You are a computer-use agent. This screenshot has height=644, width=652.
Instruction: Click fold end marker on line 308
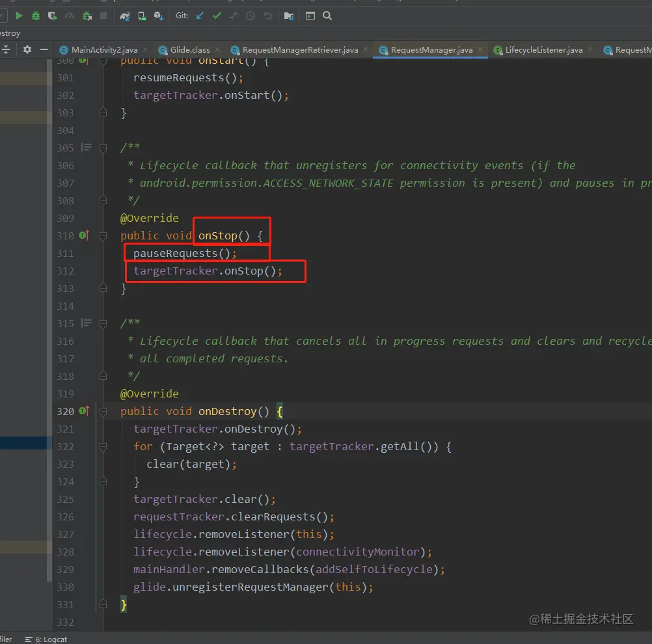pos(103,200)
